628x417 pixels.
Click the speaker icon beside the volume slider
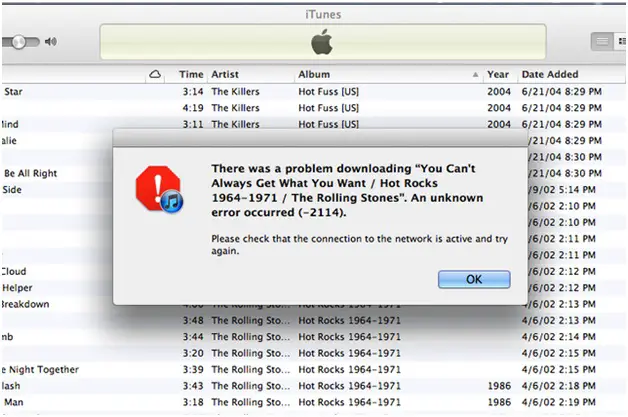pos(51,42)
